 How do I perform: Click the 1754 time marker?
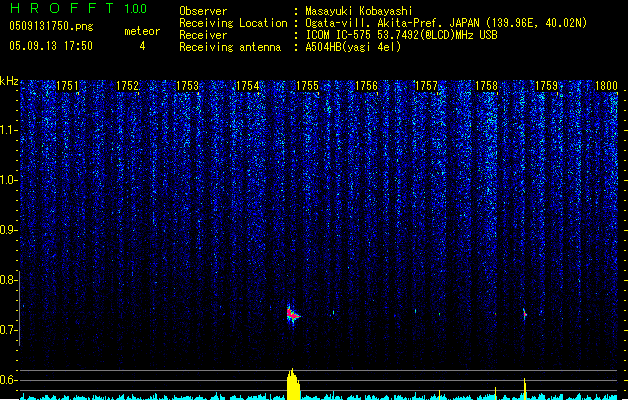tap(247, 86)
